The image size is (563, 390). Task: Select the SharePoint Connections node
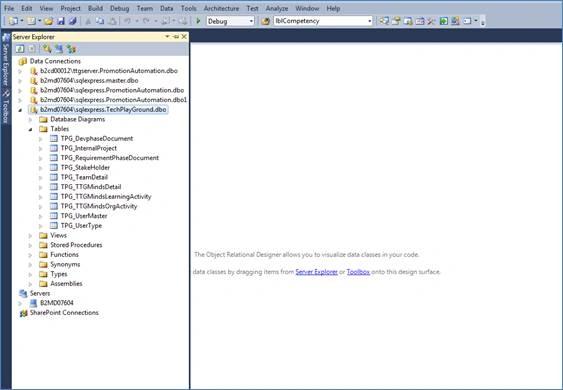pyautogui.click(x=64, y=313)
